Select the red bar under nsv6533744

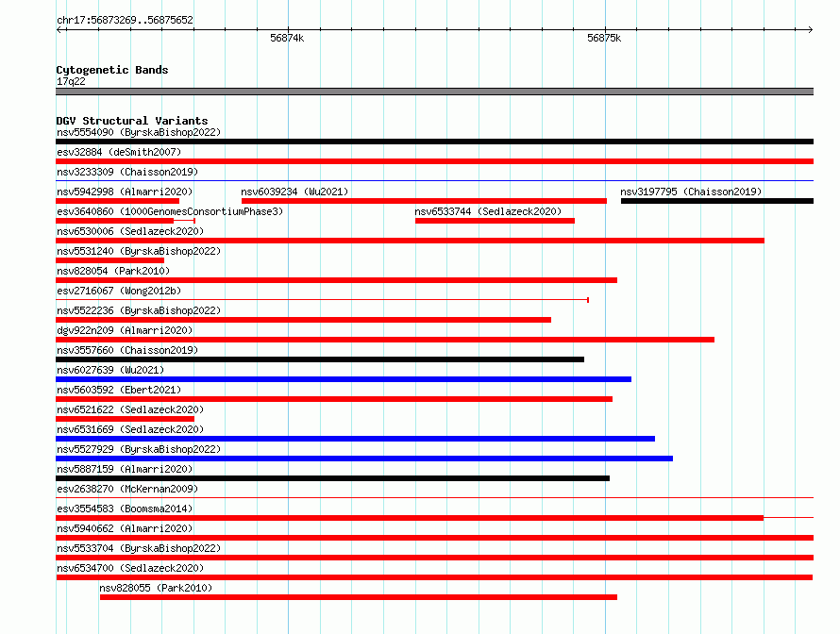(x=495, y=221)
